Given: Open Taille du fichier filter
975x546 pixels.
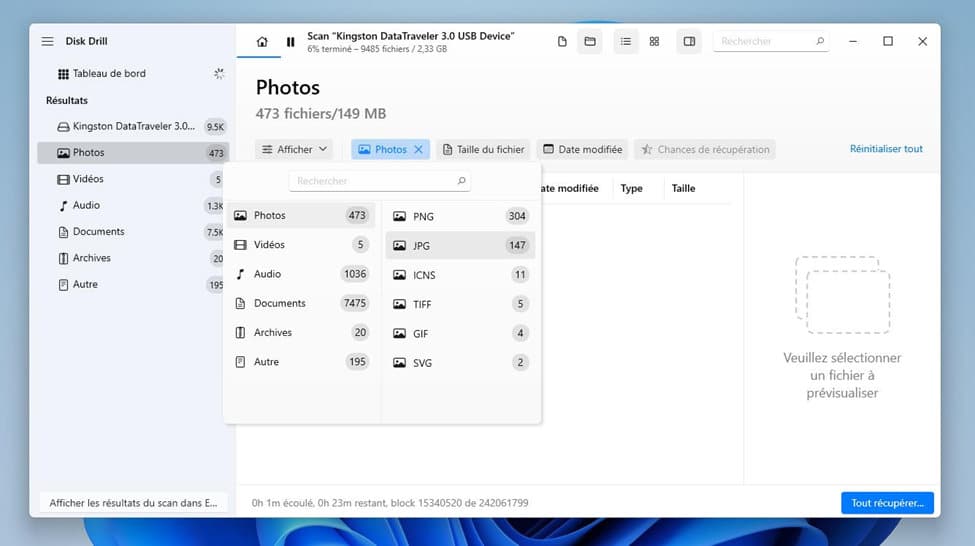Looking at the screenshot, I should click(x=483, y=149).
